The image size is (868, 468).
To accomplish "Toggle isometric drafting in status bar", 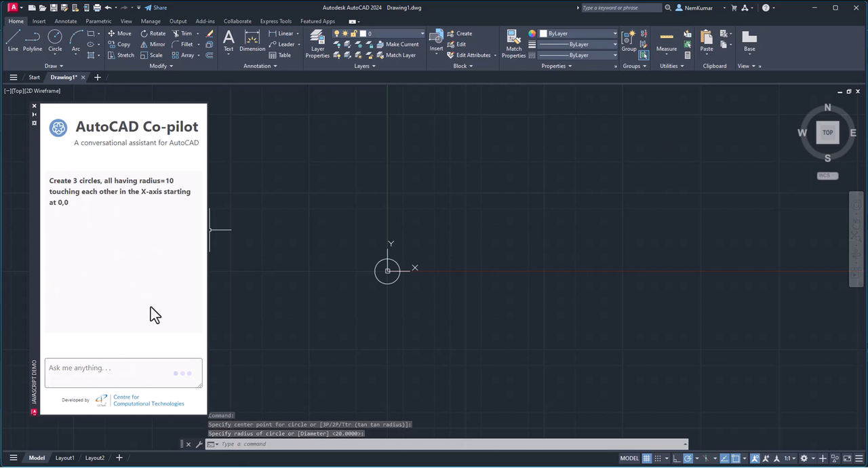I will pyautogui.click(x=705, y=458).
